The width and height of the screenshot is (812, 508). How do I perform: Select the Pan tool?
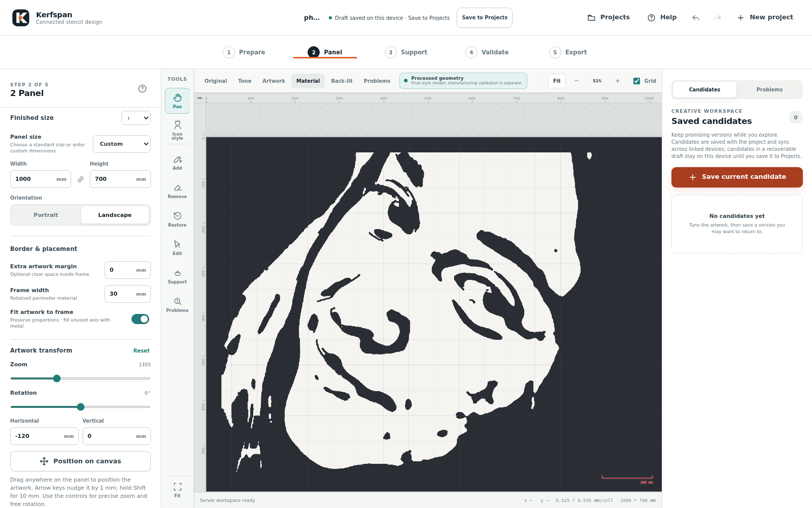[177, 101]
